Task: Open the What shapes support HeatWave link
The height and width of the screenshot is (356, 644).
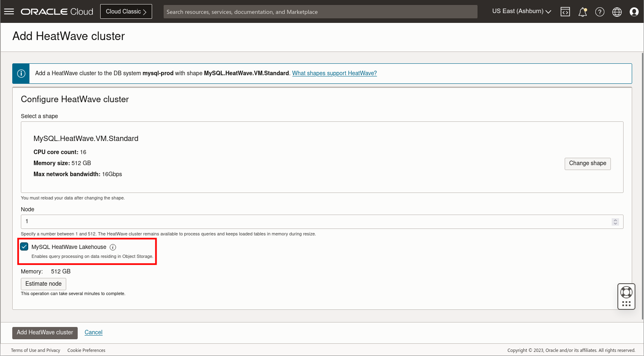Action: 334,74
